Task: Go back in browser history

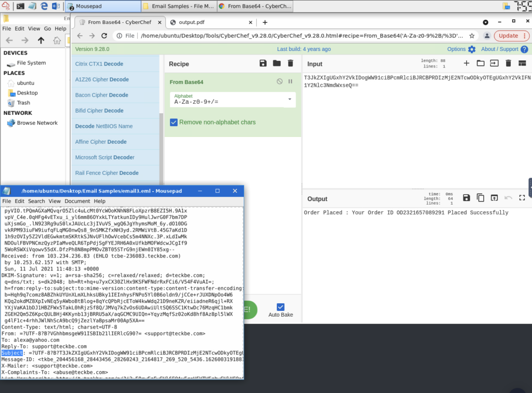Action: [x=79, y=36]
